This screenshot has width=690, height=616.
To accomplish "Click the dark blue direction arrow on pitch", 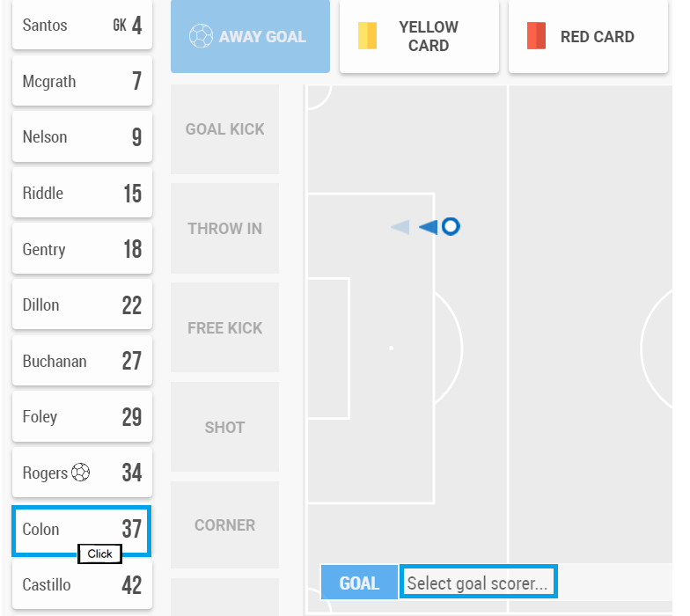I will click(428, 227).
